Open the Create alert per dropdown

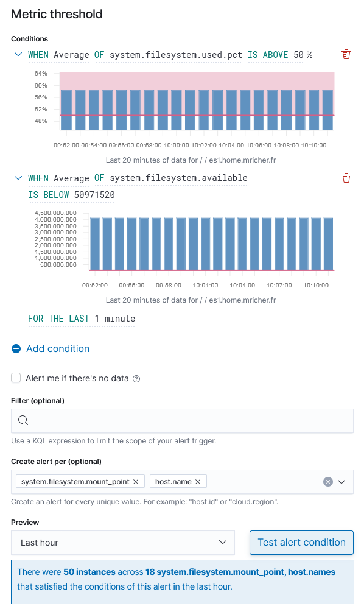[343, 481]
